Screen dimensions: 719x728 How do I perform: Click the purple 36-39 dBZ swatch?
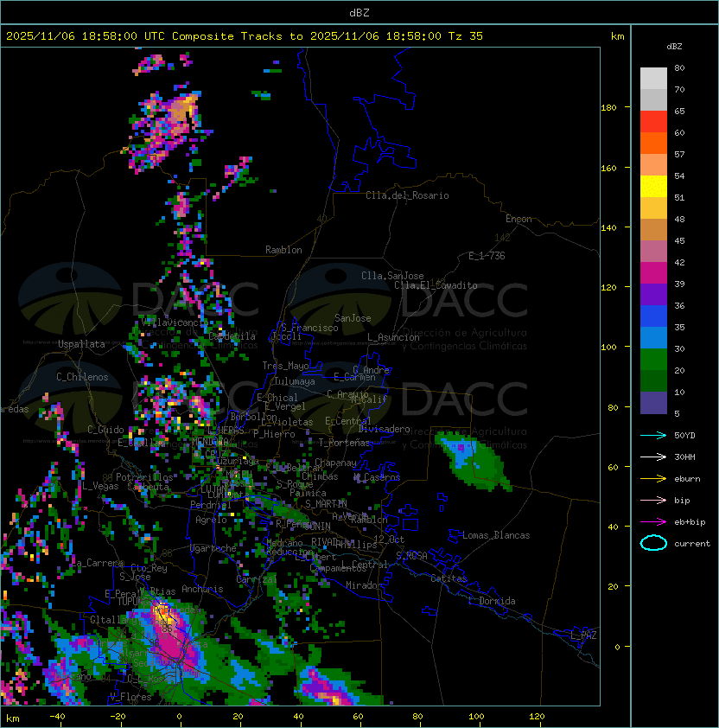point(653,294)
